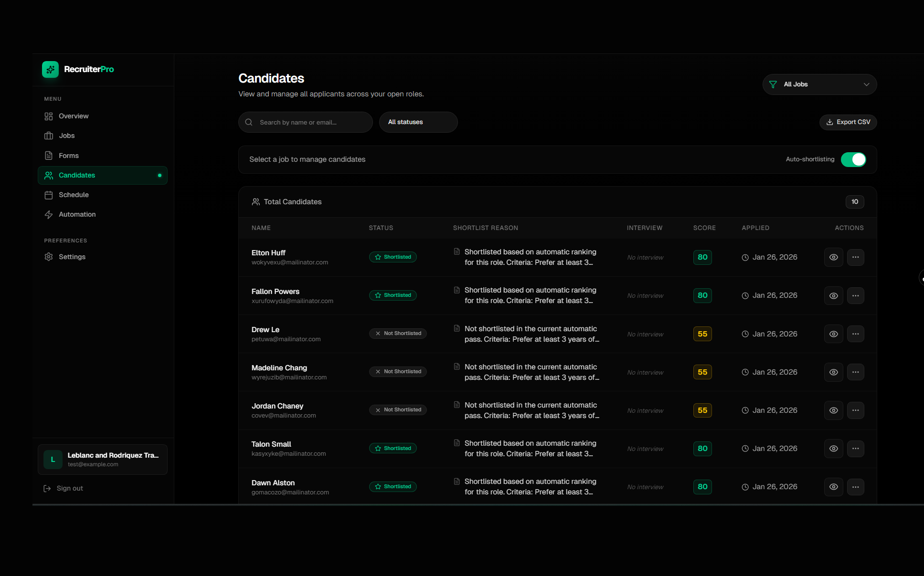This screenshot has height=576, width=924.
Task: Open more actions for Talon Small
Action: coord(855,449)
